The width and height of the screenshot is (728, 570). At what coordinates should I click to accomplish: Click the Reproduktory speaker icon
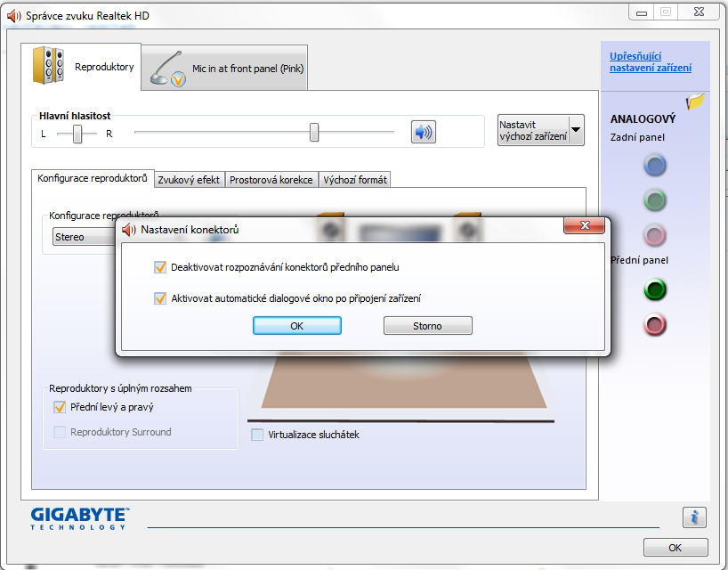[48, 65]
